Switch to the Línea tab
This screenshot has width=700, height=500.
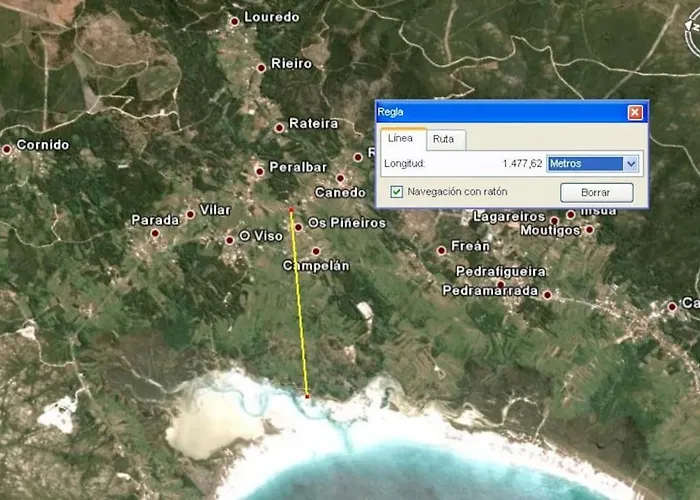coord(400,139)
